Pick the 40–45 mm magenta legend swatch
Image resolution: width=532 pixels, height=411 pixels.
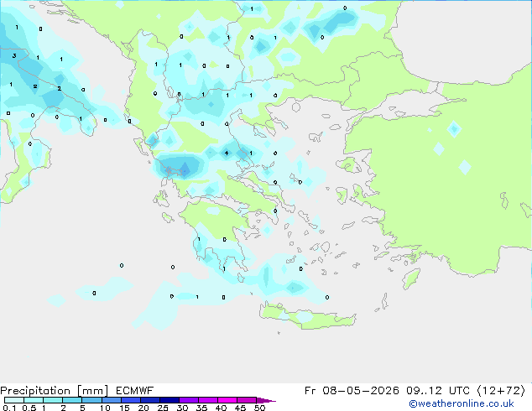pos(227,400)
